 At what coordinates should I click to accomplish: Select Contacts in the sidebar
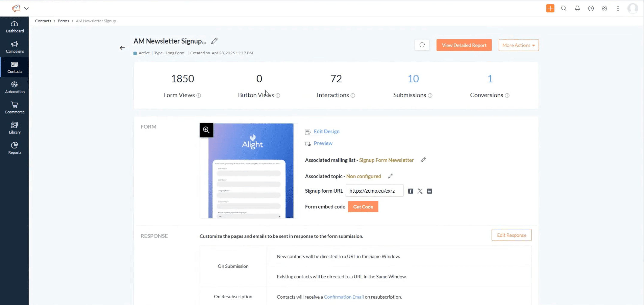[x=15, y=67]
